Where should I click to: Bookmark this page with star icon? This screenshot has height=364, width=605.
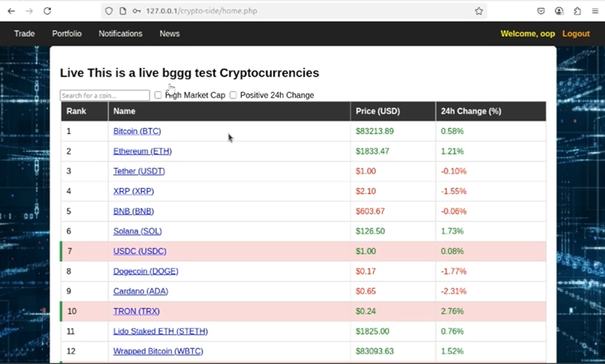pyautogui.click(x=479, y=11)
